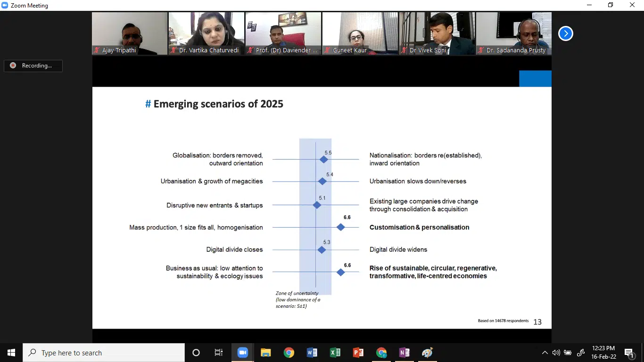
Task: Switch to PowerPoint in taskbar
Action: (358, 353)
